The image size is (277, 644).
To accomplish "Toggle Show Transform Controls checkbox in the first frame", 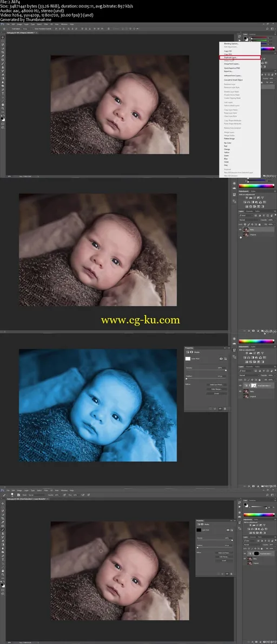I will pos(34,29).
